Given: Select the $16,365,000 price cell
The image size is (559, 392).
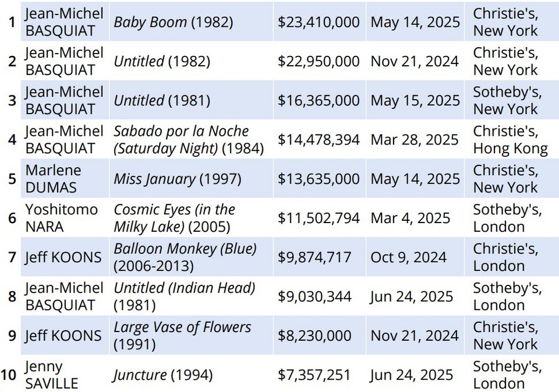Looking at the screenshot, I should tap(319, 100).
